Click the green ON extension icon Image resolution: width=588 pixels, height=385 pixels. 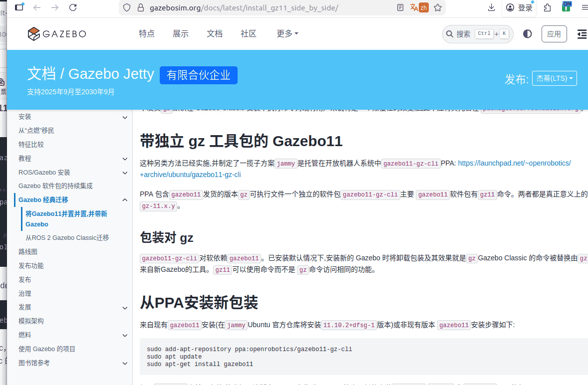(x=566, y=7)
